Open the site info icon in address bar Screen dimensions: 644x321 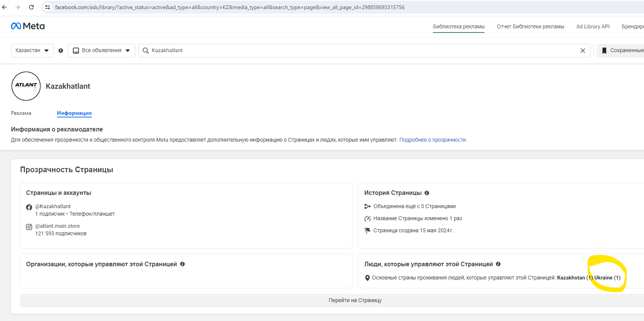pyautogui.click(x=48, y=7)
